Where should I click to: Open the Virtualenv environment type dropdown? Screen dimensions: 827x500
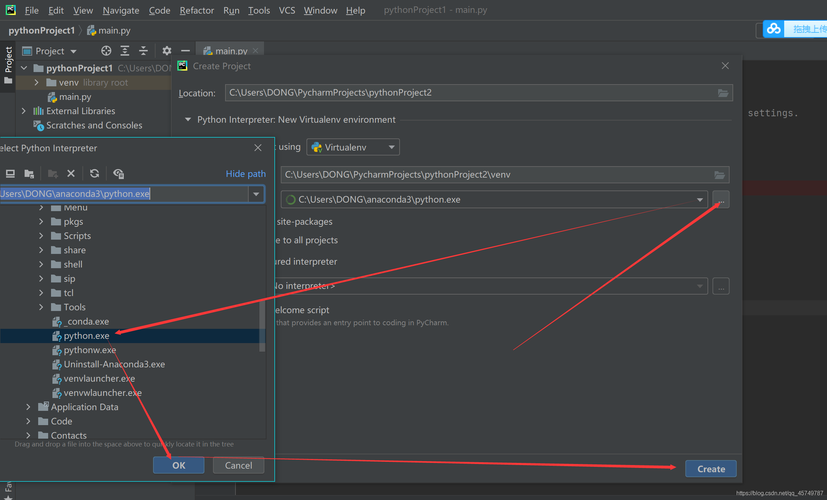click(353, 147)
